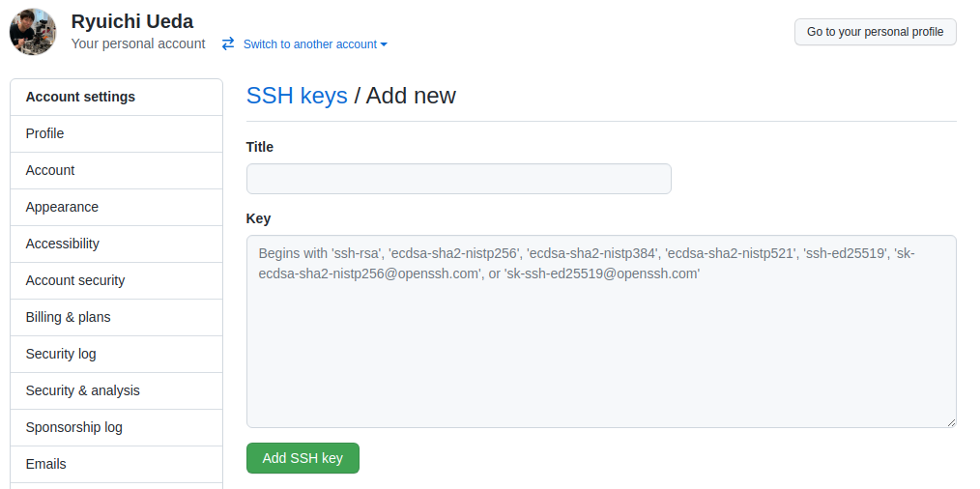Open the SSH keys breadcrumb link
Screen dimensions: 980x489
297,96
